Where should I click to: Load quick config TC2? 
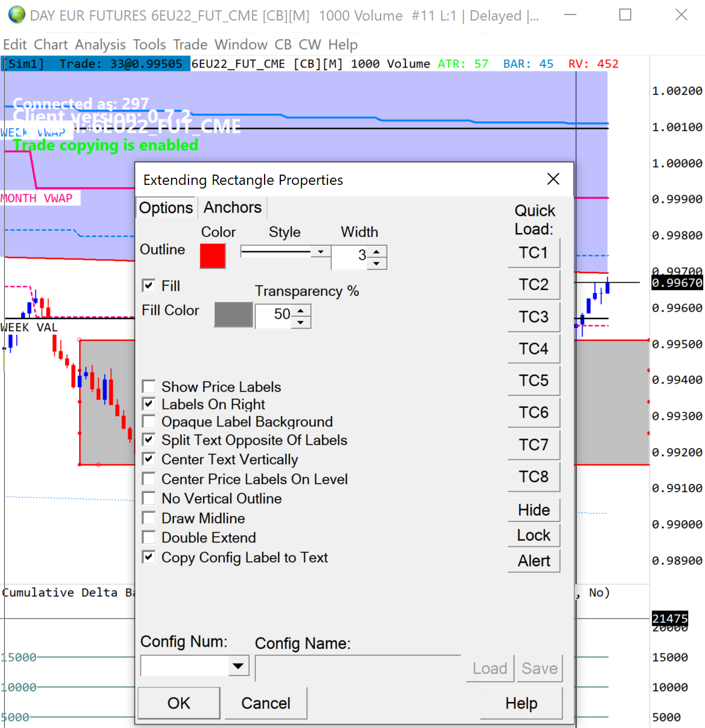coord(534,284)
